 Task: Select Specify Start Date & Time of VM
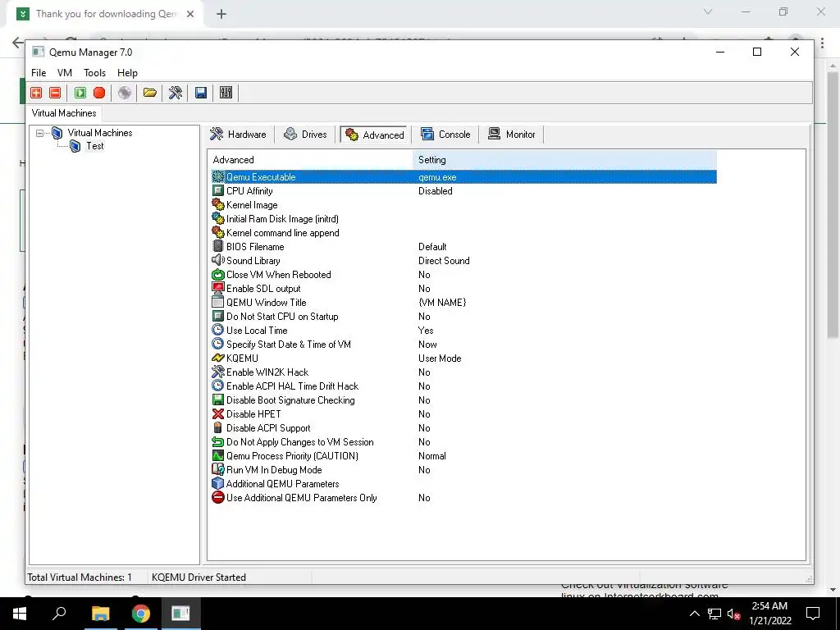pos(464,344)
